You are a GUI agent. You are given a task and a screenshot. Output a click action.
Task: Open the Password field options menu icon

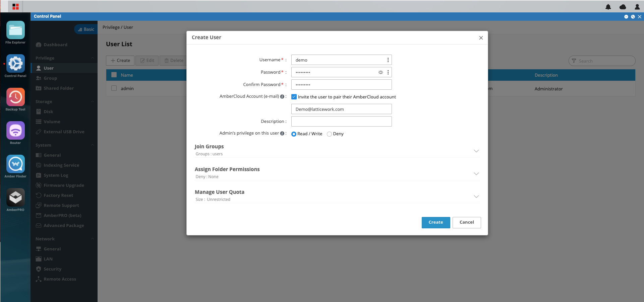(x=388, y=72)
